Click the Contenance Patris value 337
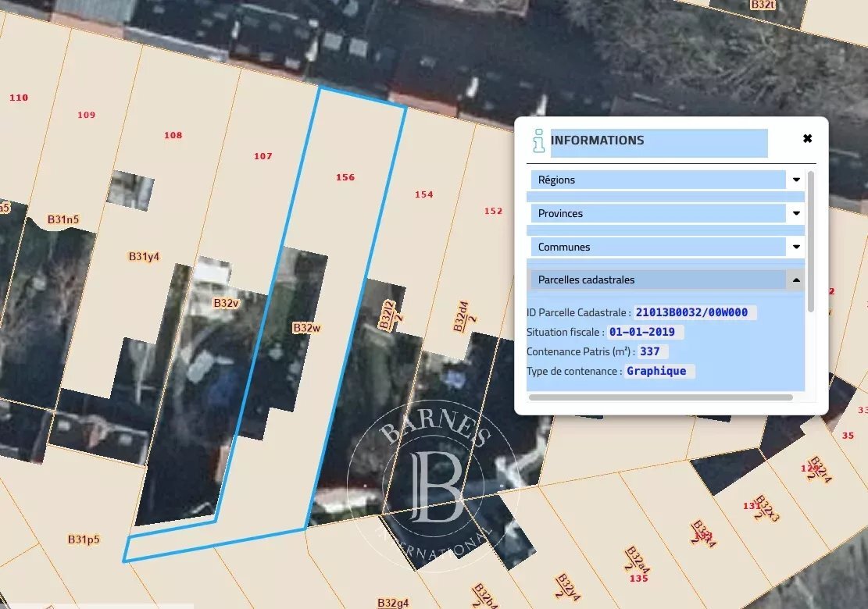 tap(650, 351)
